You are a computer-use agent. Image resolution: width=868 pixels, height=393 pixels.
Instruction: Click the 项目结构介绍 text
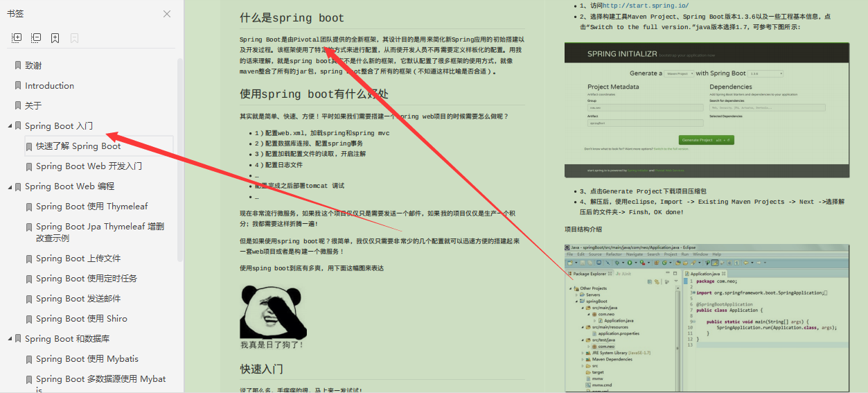(x=583, y=229)
